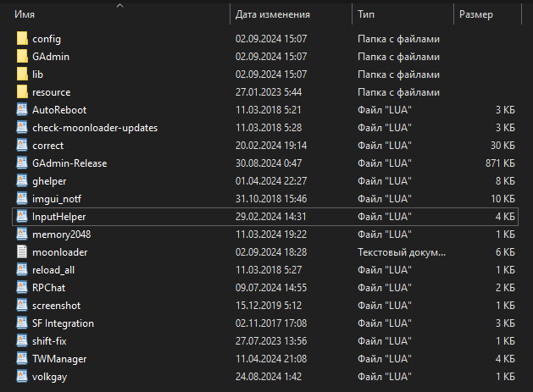Click the resource folder icon
The height and width of the screenshot is (392, 533).
[x=22, y=92]
